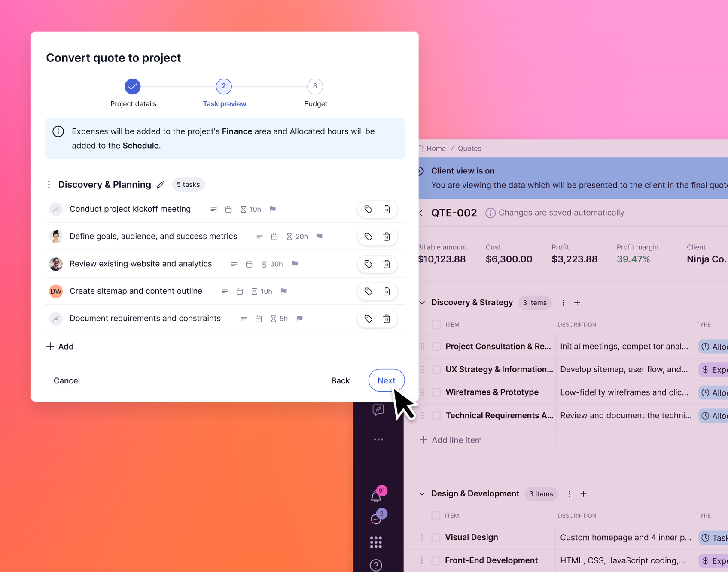Open the Quotes breadcrumb link

(x=469, y=149)
